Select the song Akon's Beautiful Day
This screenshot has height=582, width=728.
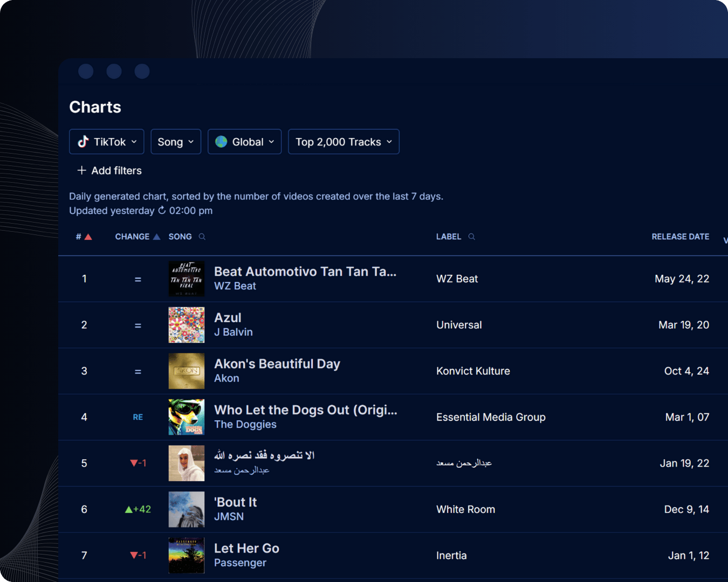click(x=277, y=364)
